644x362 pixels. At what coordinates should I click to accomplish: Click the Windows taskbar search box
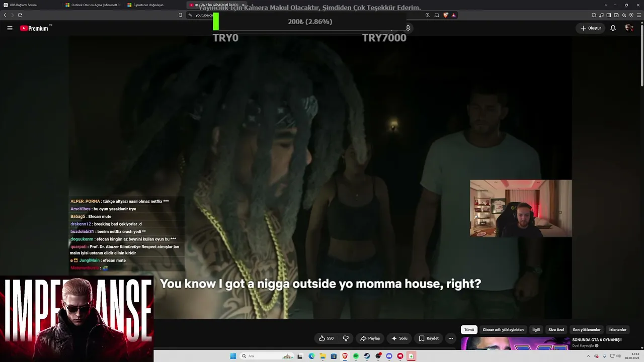pos(267,356)
